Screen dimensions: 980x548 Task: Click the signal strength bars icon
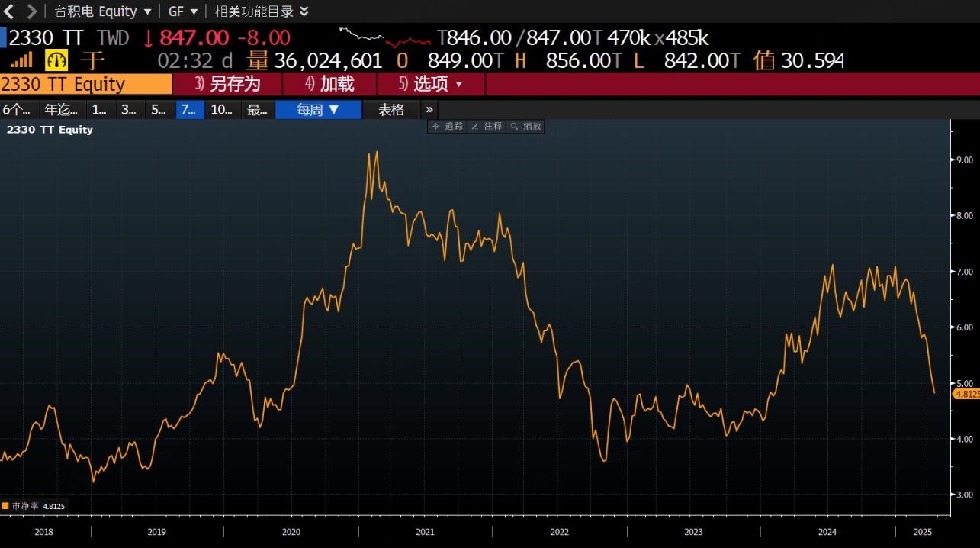coord(22,60)
